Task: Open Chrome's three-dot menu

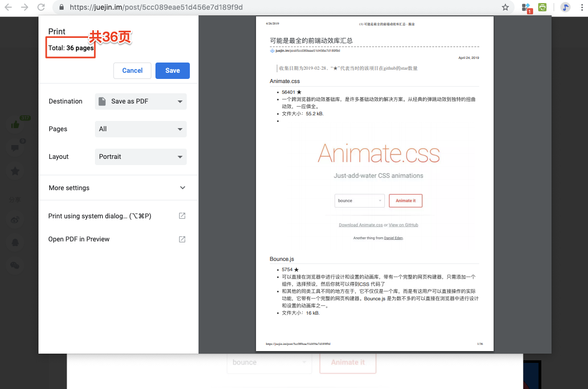Action: coord(581,7)
